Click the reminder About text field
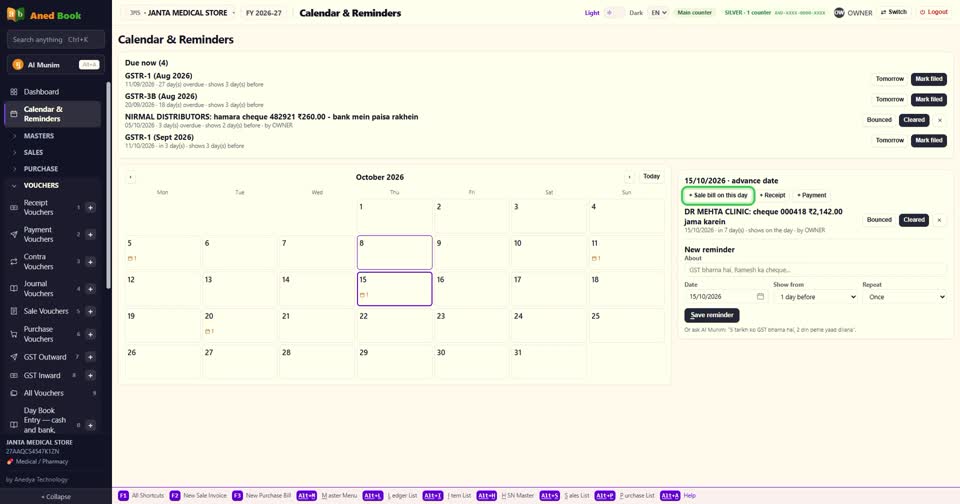960x504 pixels. 815,269
